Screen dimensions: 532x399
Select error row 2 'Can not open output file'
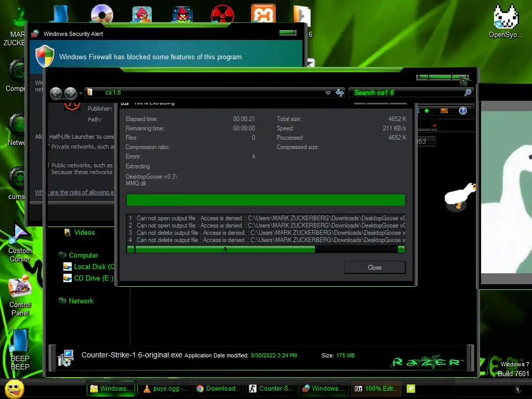tap(265, 225)
